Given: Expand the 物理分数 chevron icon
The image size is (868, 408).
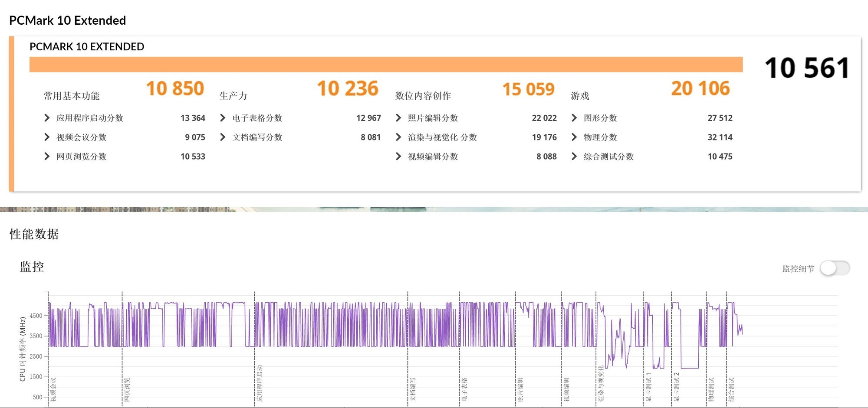Looking at the screenshot, I should 574,137.
